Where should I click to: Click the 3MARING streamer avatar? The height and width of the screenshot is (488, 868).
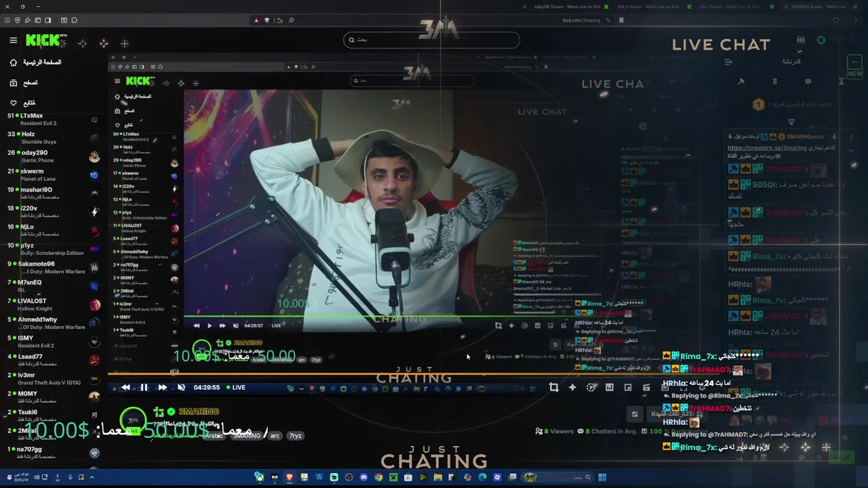(x=133, y=421)
